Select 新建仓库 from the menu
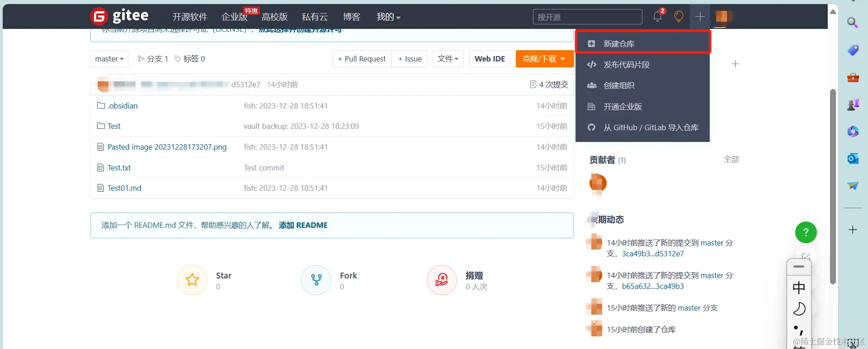 point(643,43)
